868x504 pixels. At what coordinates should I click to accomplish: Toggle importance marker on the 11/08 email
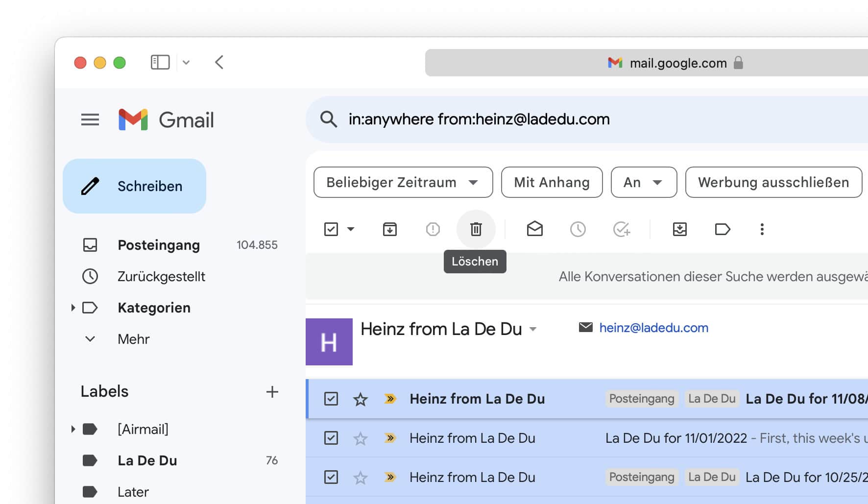(390, 399)
